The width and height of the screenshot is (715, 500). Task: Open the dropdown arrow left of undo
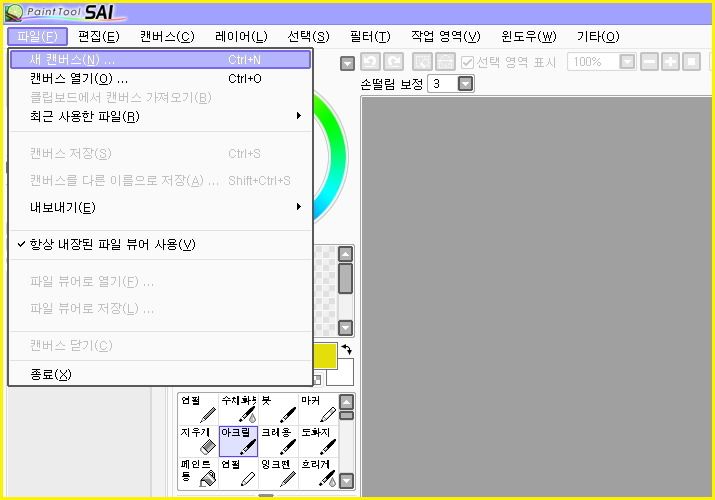click(x=347, y=63)
